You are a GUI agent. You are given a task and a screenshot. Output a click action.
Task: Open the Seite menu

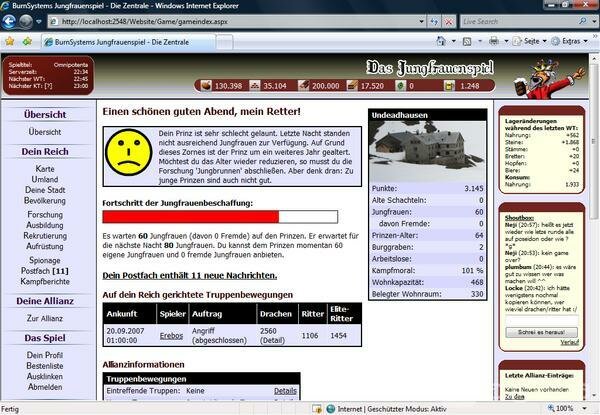point(530,41)
